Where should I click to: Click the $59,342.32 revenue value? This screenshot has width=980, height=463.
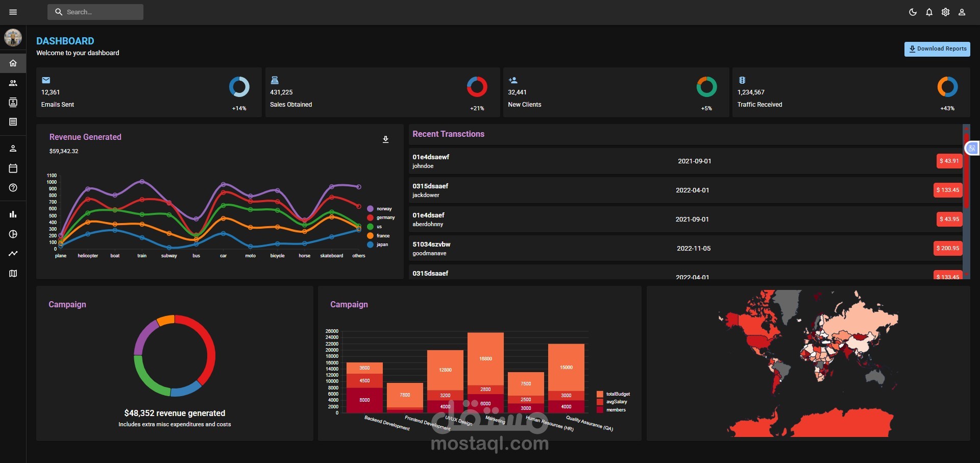[64, 151]
